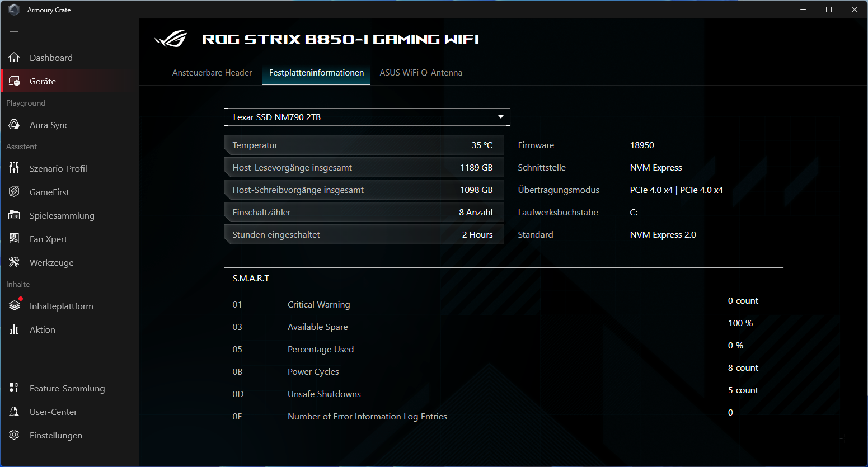Select the GameFirst icon
The width and height of the screenshot is (868, 467).
[x=15, y=192]
